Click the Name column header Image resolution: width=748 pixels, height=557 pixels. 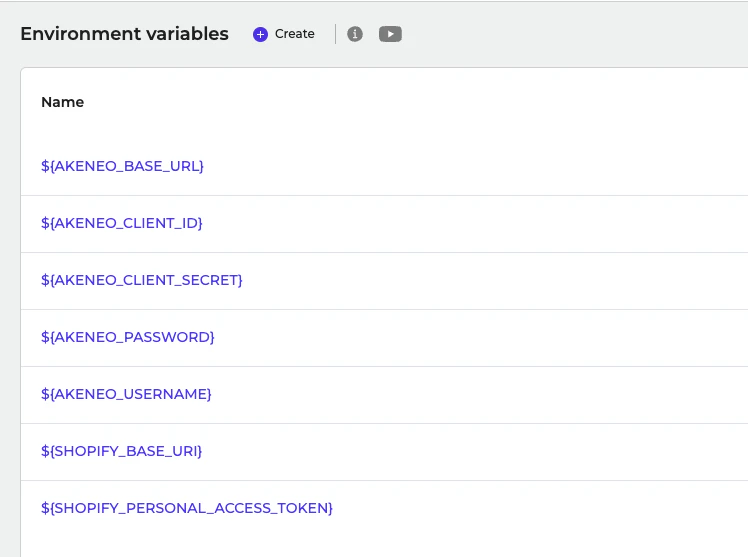tap(62, 102)
